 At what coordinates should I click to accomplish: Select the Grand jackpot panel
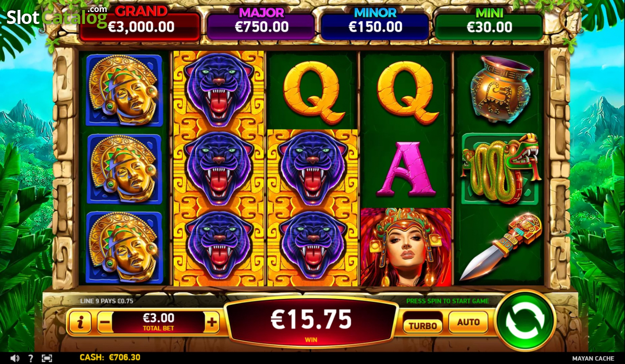pyautogui.click(x=141, y=24)
